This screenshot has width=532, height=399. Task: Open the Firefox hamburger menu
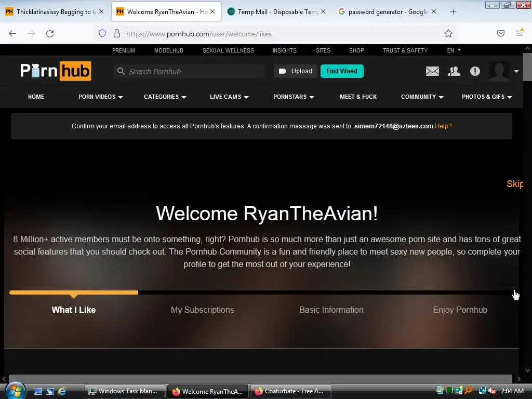520,33
